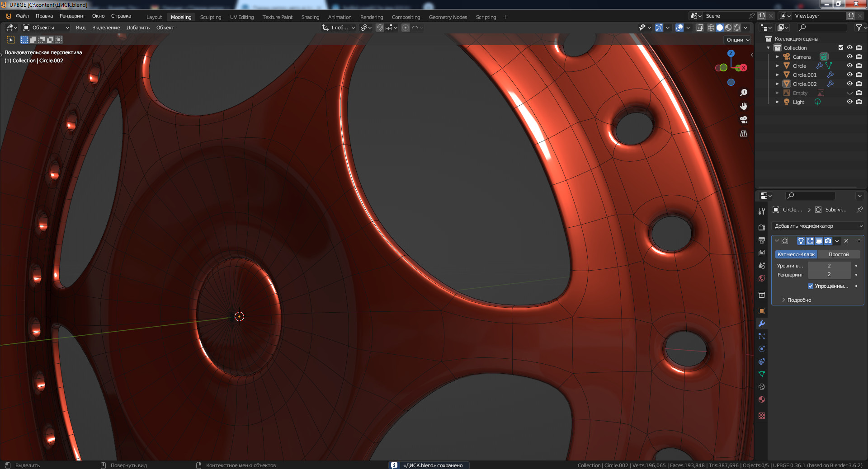
Task: Uncheck the simplified crease checkbox in modifier
Action: tap(811, 286)
